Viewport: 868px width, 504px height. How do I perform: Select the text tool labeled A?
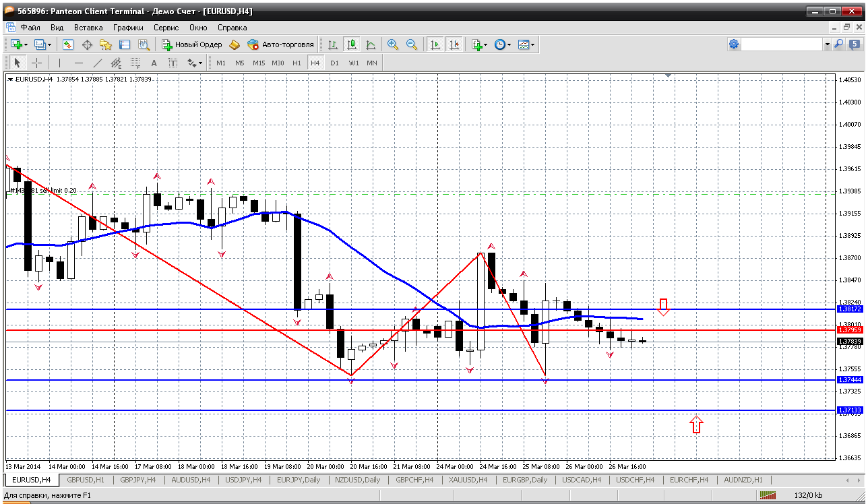[x=154, y=63]
